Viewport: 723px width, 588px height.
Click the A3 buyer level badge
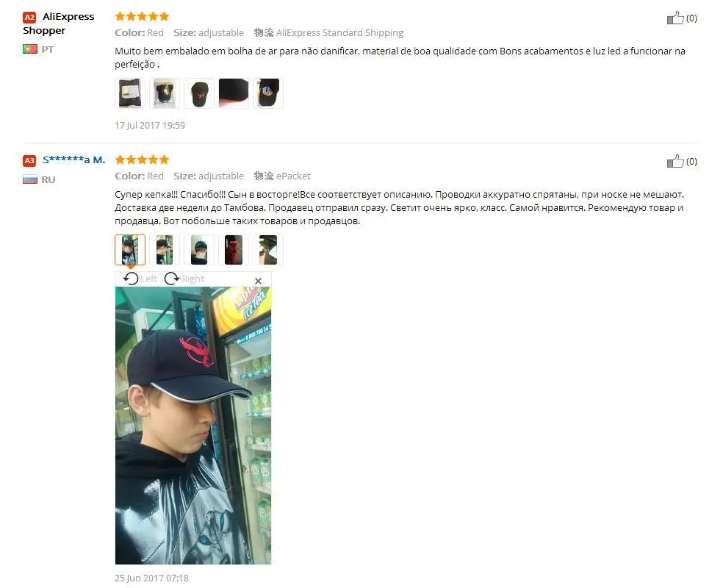pos(29,160)
